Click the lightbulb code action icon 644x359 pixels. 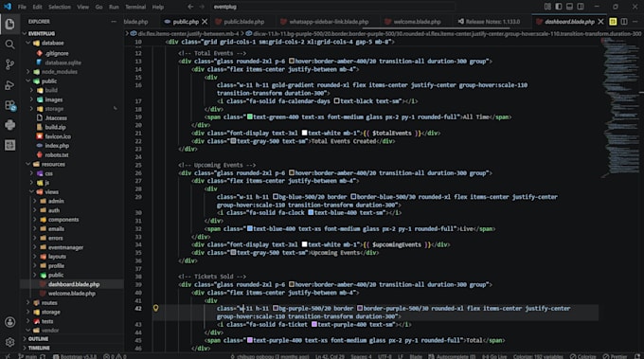click(155, 308)
